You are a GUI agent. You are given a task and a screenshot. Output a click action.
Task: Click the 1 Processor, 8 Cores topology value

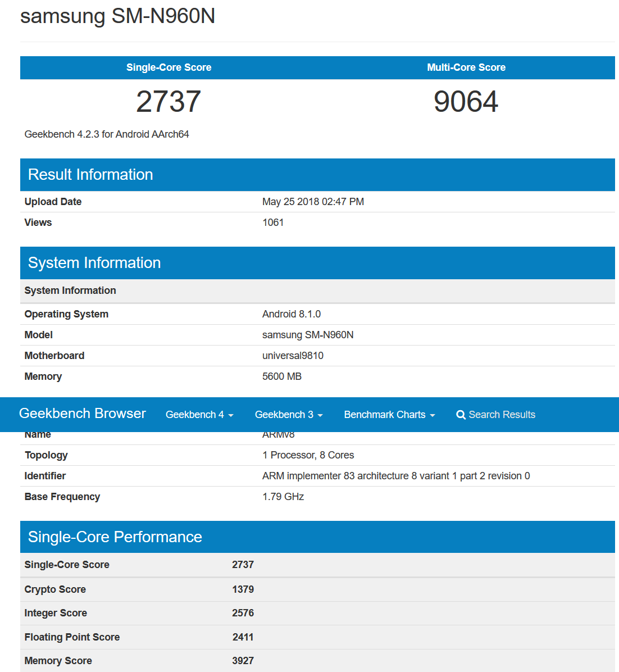[308, 455]
